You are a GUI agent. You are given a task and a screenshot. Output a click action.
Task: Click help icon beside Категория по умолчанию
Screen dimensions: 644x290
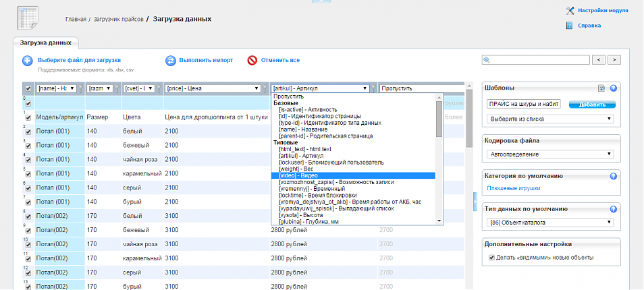pyautogui.click(x=614, y=176)
